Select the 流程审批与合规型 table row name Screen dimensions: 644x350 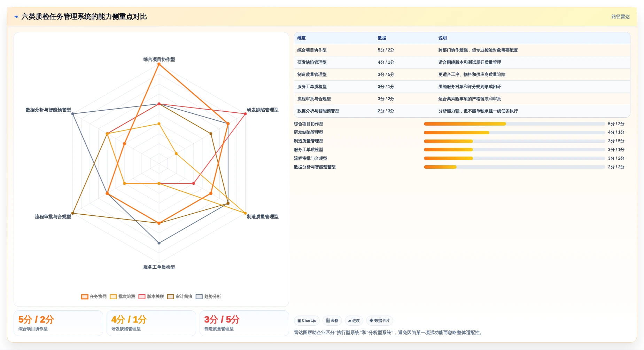(314, 99)
